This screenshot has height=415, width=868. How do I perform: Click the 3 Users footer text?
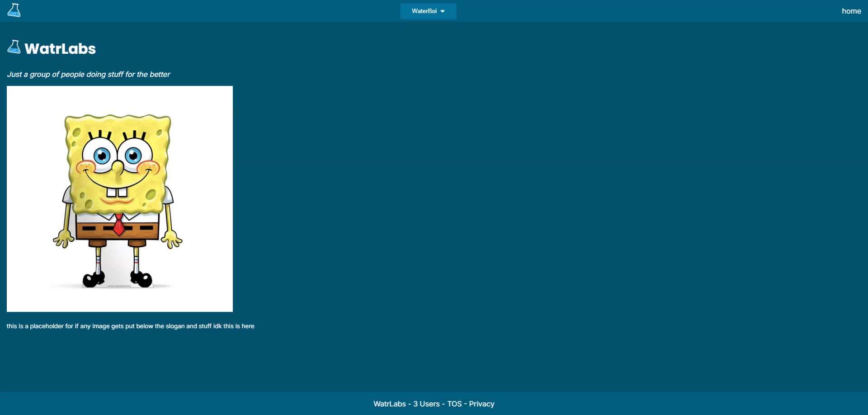coord(426,404)
